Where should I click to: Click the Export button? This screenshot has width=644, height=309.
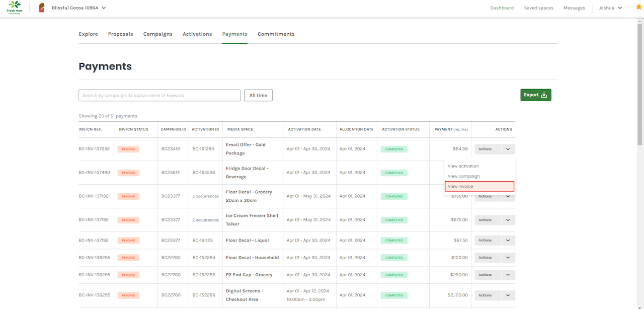(x=535, y=95)
